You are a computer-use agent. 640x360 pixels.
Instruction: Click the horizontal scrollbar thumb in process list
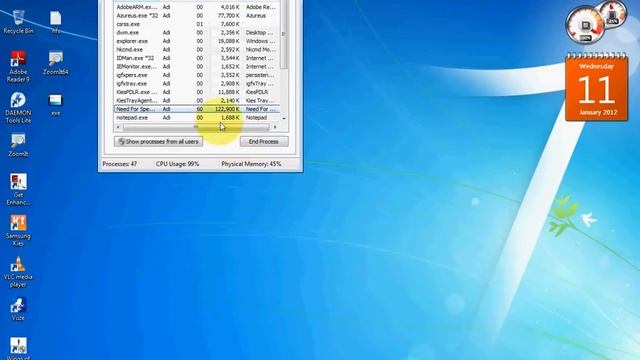pyautogui.click(x=196, y=127)
